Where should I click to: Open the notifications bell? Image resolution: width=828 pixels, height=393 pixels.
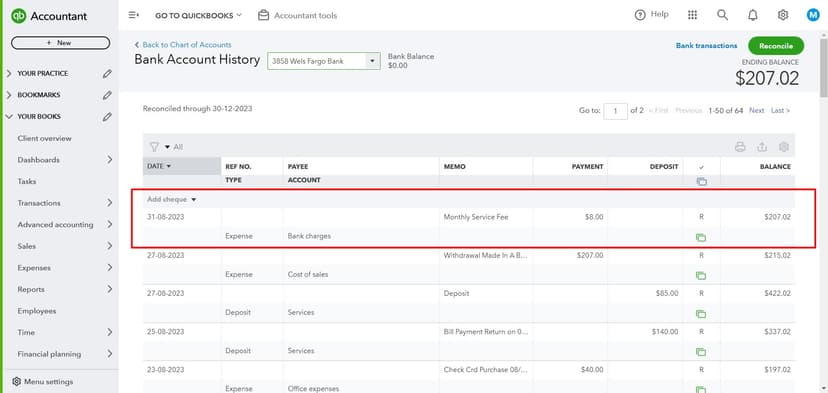coord(753,15)
